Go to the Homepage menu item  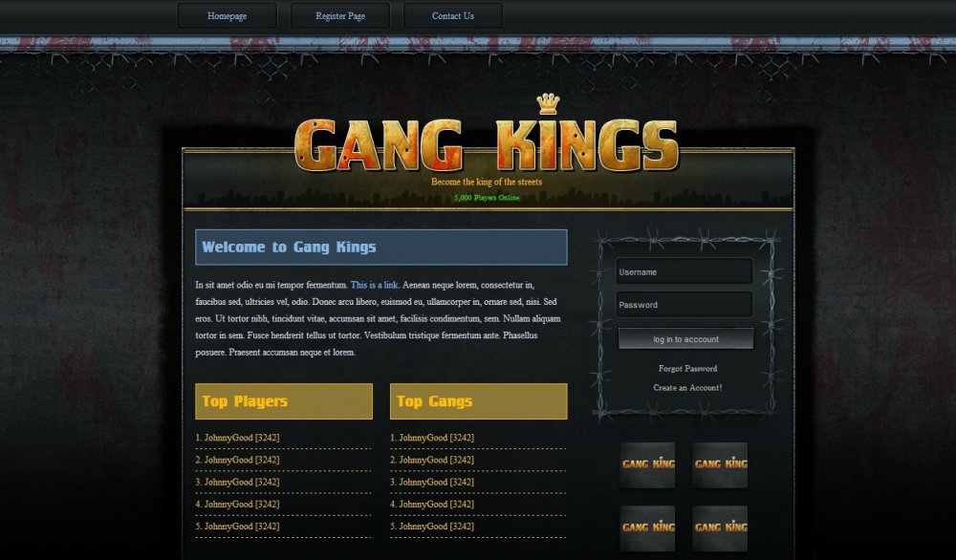pos(227,16)
